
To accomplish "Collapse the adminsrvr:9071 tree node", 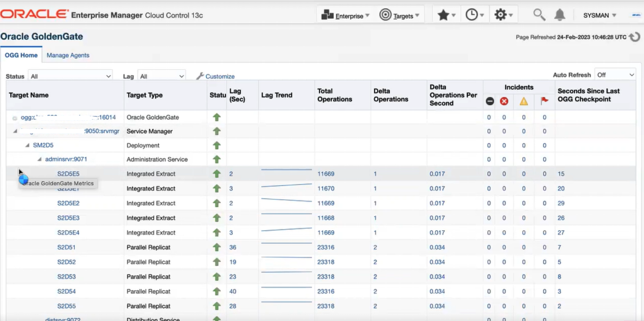I will point(40,159).
